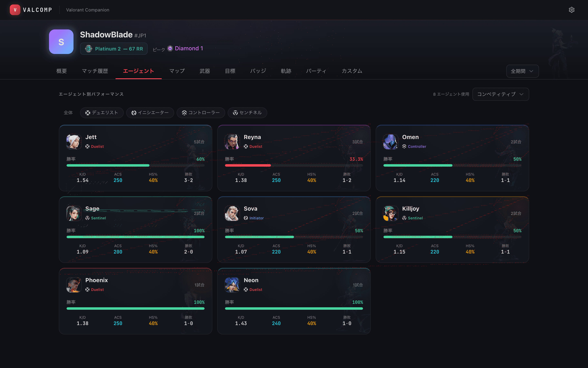Click the Initiator role icon on Sova's card
Viewport: 588px width, 368px height.
click(x=246, y=218)
